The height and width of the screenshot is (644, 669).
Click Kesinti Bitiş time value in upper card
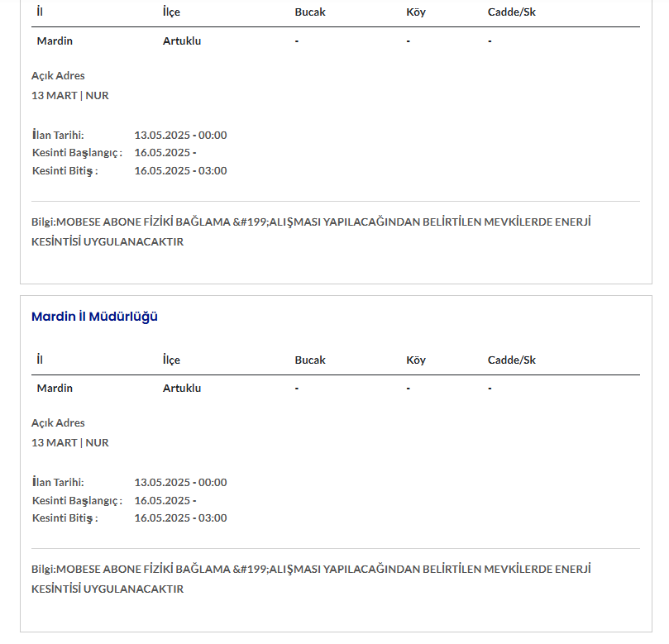(x=180, y=171)
